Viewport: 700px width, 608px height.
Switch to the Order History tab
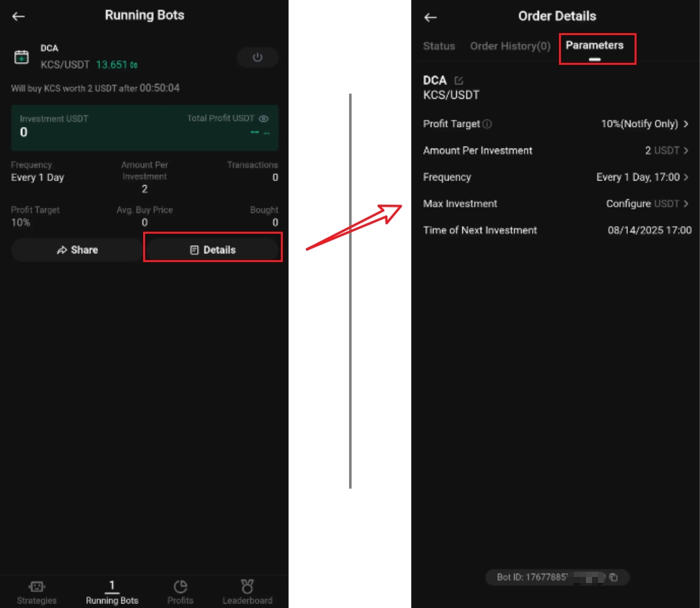point(510,46)
